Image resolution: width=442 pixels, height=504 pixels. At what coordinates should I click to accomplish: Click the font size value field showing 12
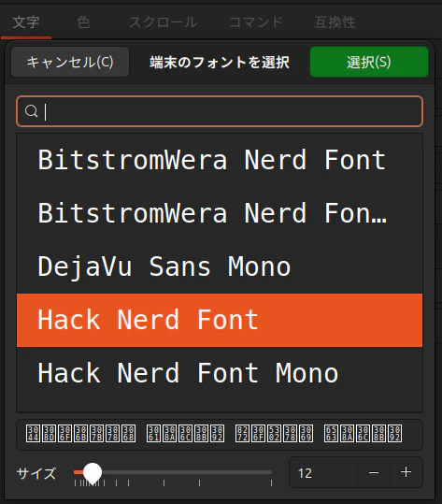(323, 473)
